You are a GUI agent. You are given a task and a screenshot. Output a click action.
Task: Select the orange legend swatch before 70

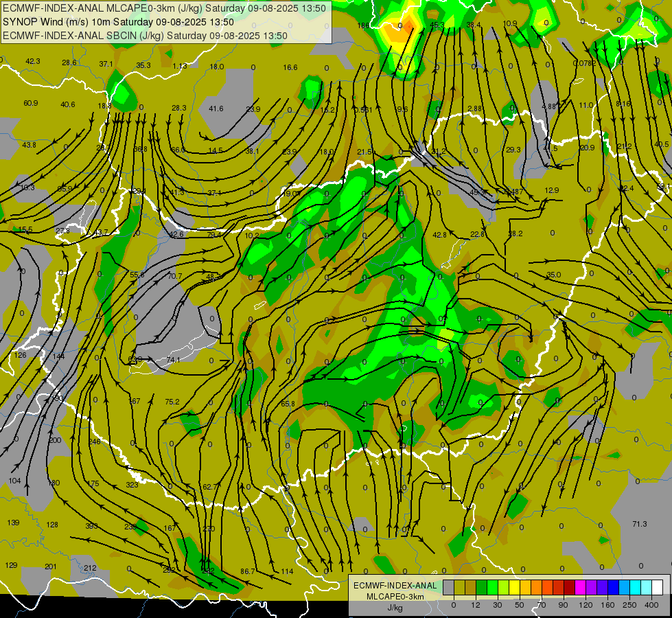point(537,588)
